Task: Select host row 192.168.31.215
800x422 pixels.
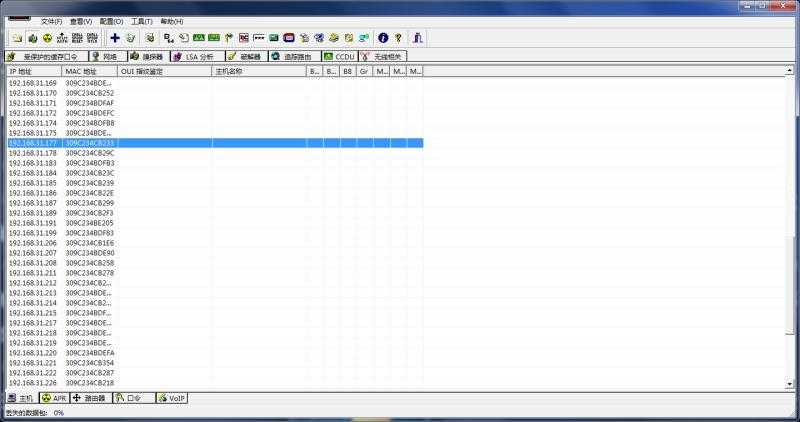Action: [215, 313]
